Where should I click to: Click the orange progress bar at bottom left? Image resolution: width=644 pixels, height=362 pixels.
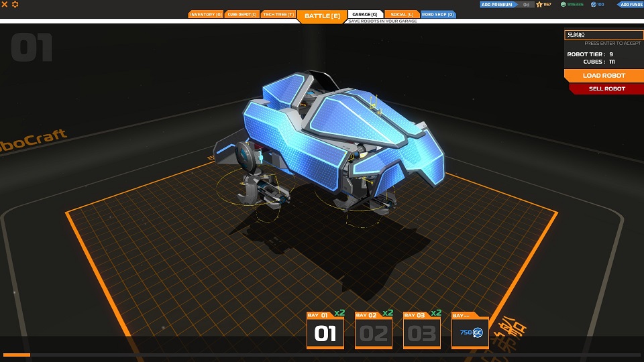coord(16,355)
